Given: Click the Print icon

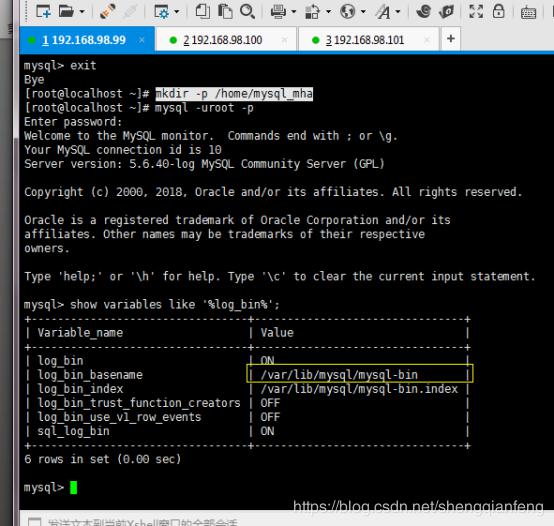Looking at the screenshot, I should click(278, 12).
